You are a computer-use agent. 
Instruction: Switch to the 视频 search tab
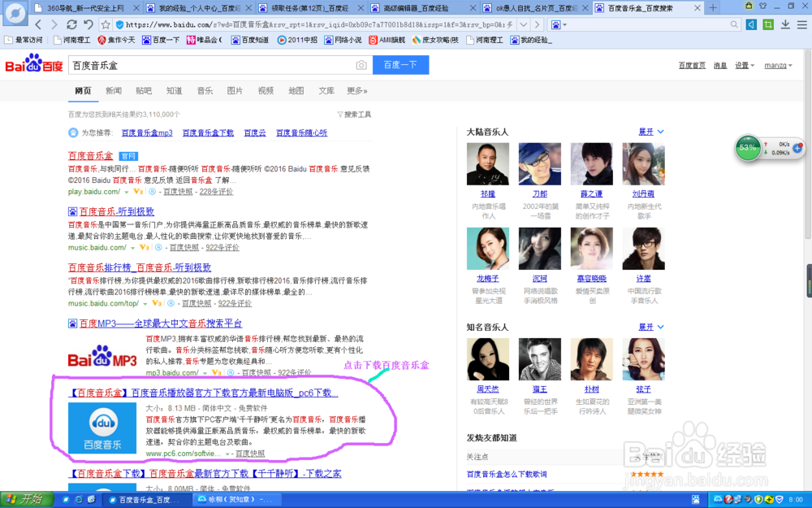[x=266, y=91]
